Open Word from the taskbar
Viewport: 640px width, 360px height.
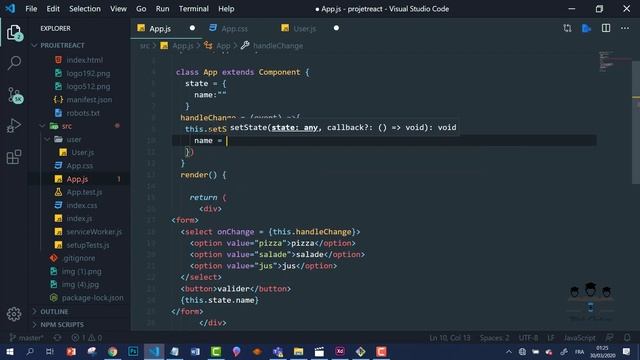(195, 351)
